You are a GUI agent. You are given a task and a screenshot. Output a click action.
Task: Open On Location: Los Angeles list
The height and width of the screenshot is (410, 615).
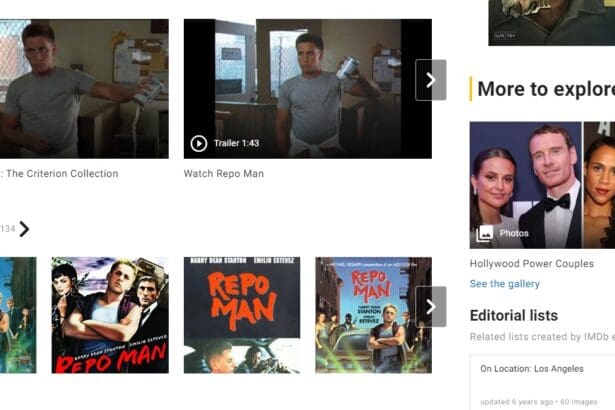click(x=532, y=369)
